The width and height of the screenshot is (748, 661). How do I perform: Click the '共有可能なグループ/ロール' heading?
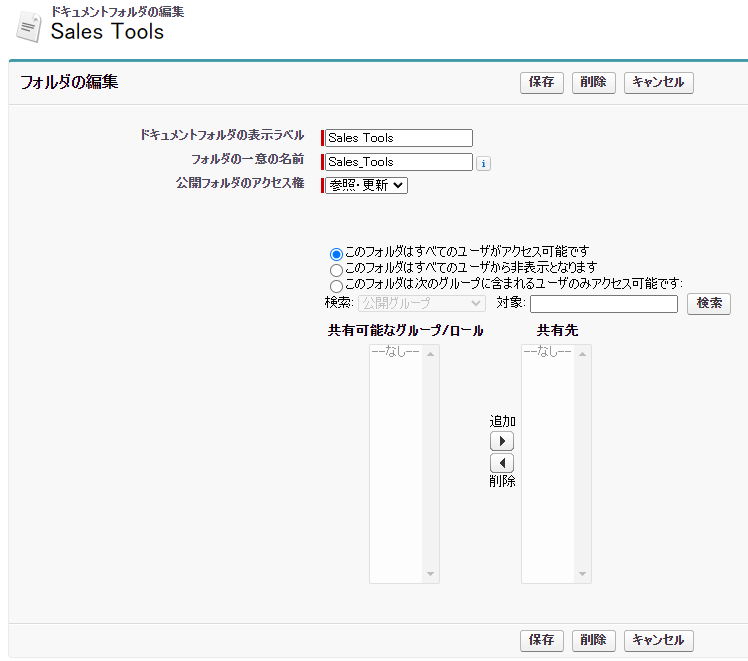tap(405, 330)
